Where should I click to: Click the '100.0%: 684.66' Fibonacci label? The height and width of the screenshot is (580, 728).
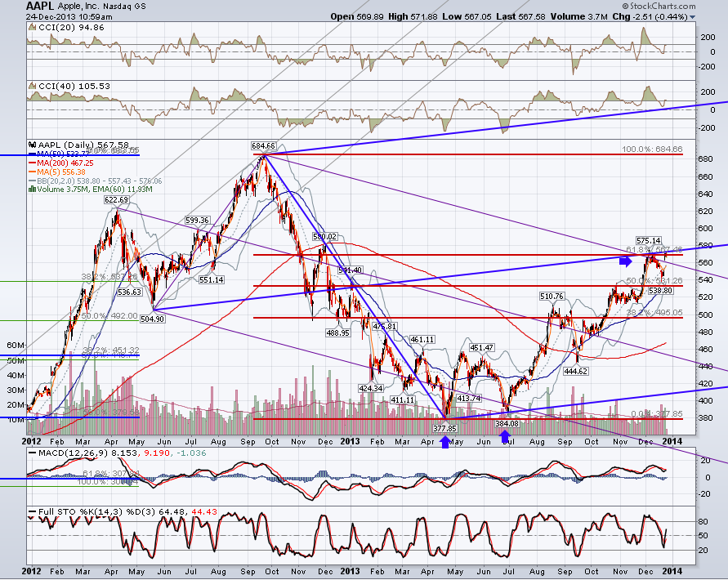coord(652,149)
